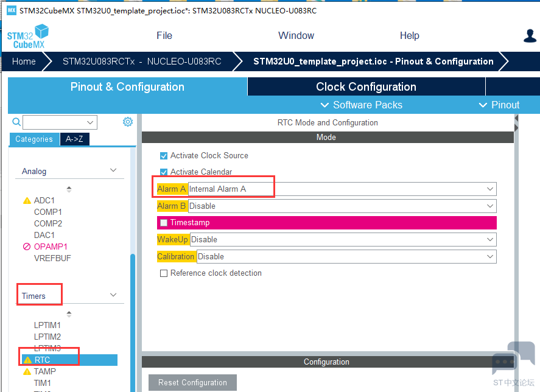This screenshot has height=392, width=540.
Task: Enable the Timestamp checkbox
Action: coord(164,223)
